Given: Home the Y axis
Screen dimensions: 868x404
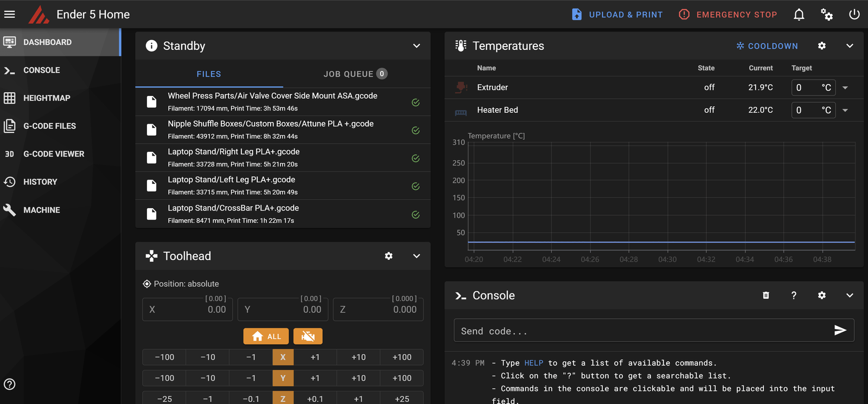Looking at the screenshot, I should pyautogui.click(x=283, y=378).
